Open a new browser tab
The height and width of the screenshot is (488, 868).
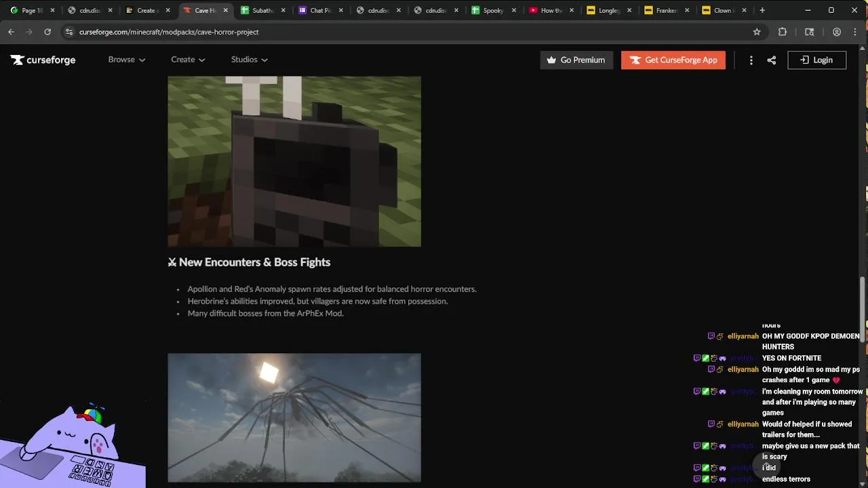click(x=762, y=10)
